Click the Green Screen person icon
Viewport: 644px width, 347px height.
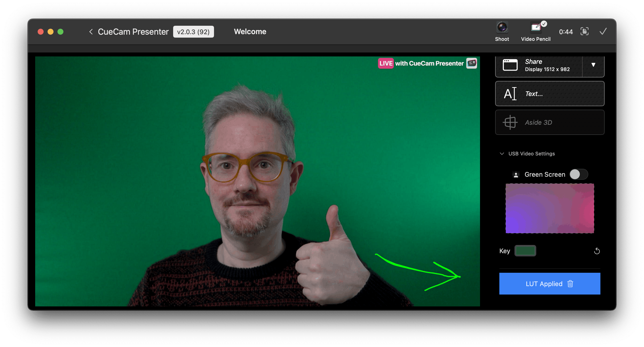pos(516,174)
